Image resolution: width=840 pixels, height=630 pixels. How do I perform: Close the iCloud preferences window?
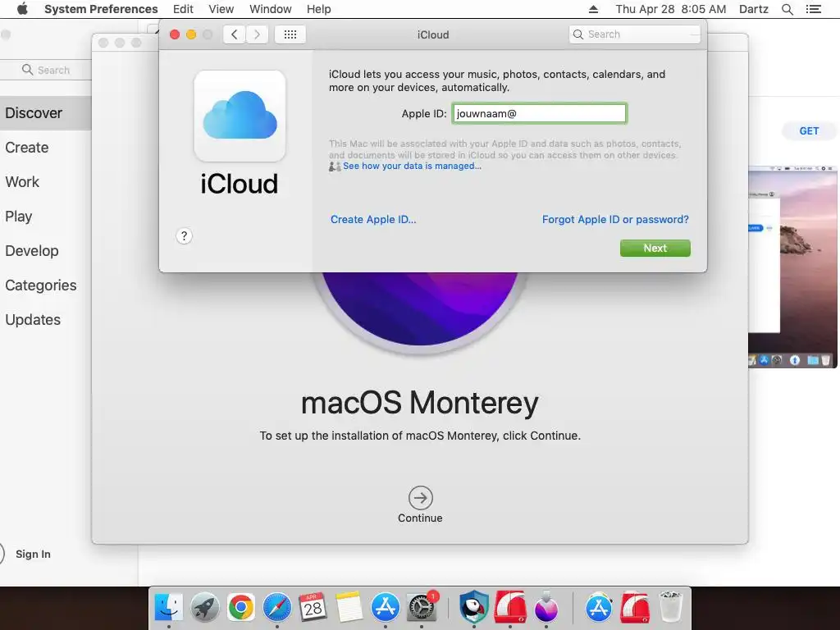[x=175, y=34]
